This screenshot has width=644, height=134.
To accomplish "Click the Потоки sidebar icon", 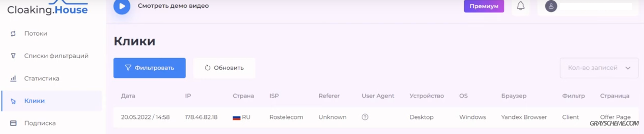I will [x=13, y=33].
